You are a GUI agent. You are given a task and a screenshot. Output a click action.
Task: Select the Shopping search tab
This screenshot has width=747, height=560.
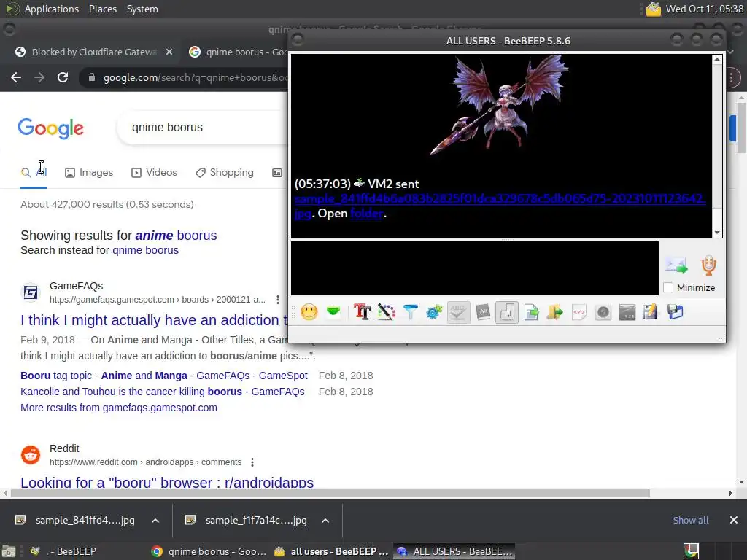click(x=225, y=172)
